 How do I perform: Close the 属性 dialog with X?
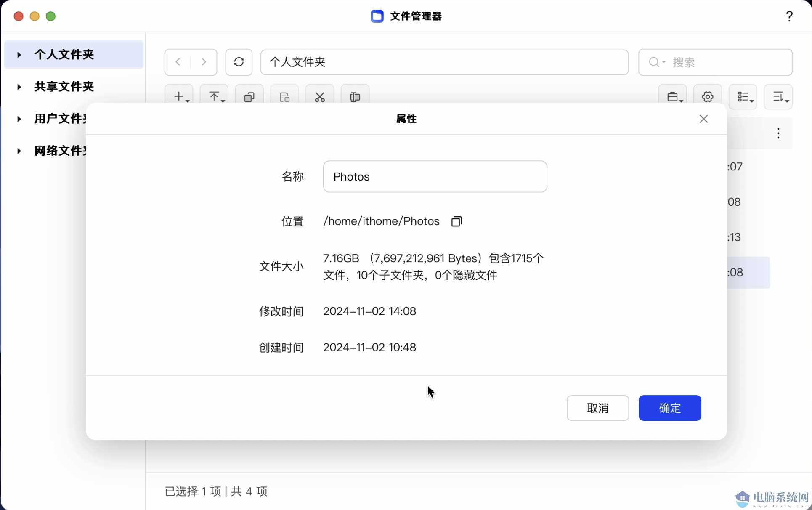(703, 119)
